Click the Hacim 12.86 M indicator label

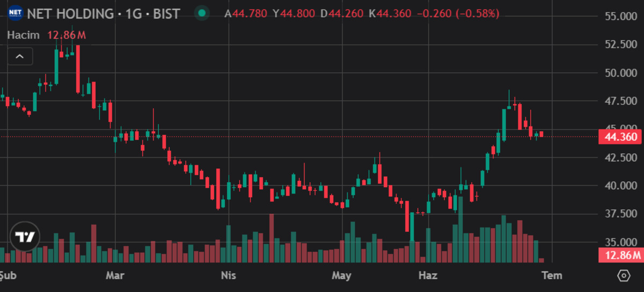(x=47, y=35)
